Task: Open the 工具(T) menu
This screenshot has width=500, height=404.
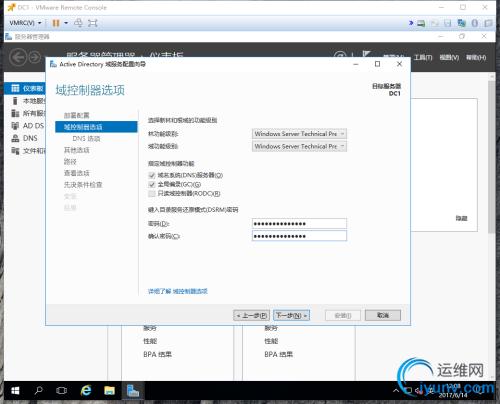Action: click(x=423, y=58)
